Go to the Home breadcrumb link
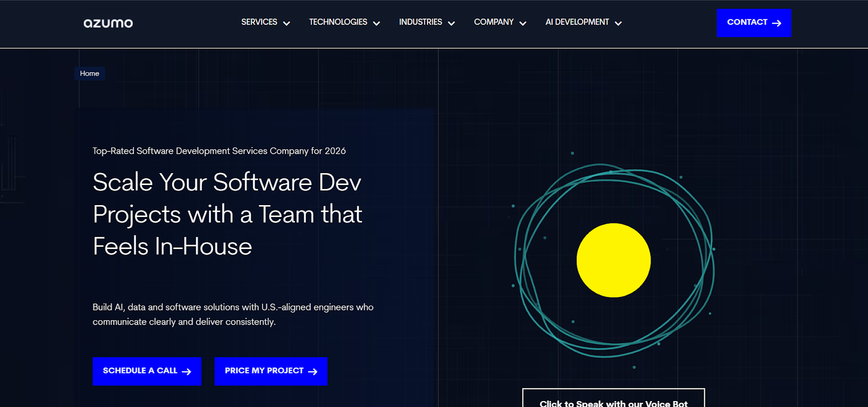This screenshot has width=868, height=407. coord(90,73)
